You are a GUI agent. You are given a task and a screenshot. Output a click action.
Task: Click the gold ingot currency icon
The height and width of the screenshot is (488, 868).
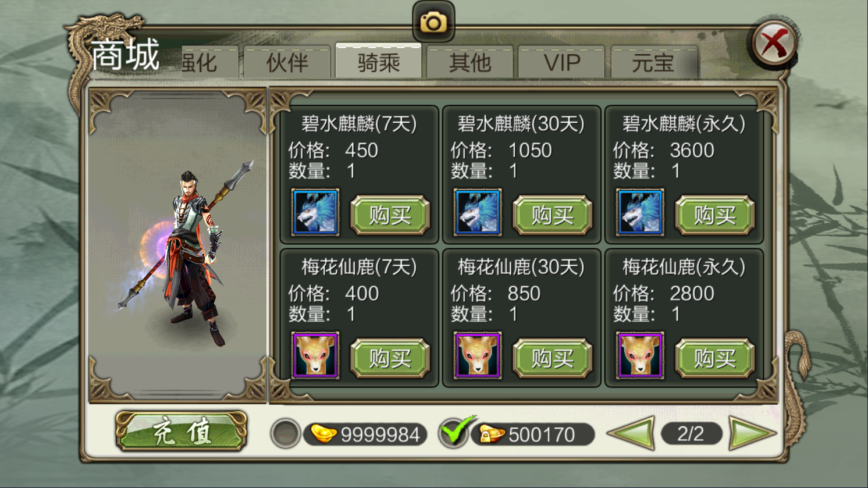point(323,434)
